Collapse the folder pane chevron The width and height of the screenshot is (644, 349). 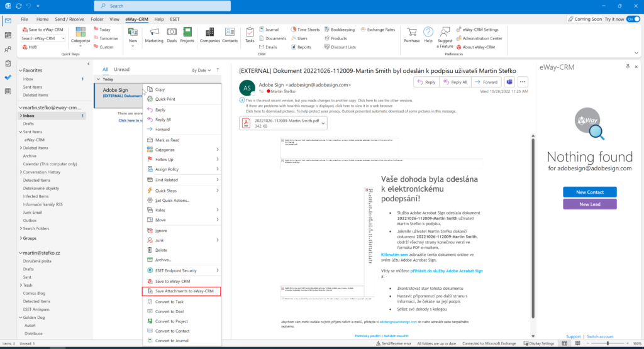point(88,64)
